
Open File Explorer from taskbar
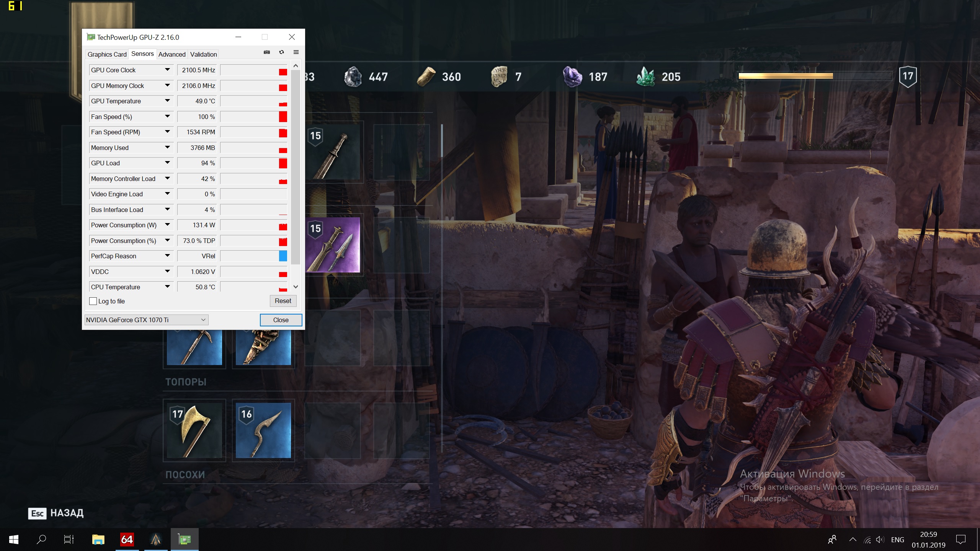point(98,540)
